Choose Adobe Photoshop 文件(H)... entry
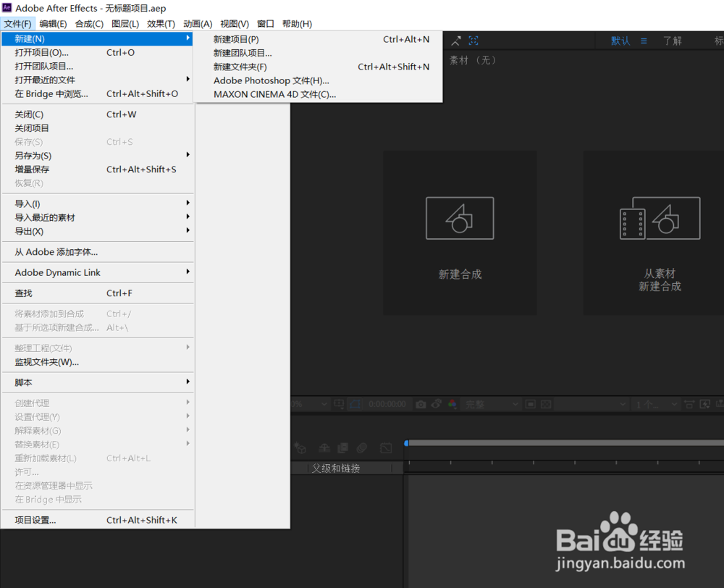724x588 pixels. (318, 81)
